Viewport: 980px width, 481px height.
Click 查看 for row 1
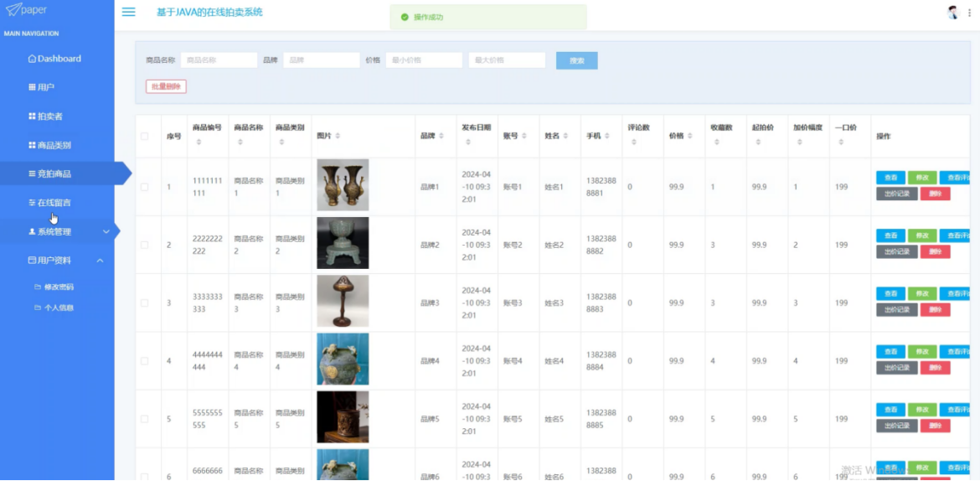click(890, 178)
